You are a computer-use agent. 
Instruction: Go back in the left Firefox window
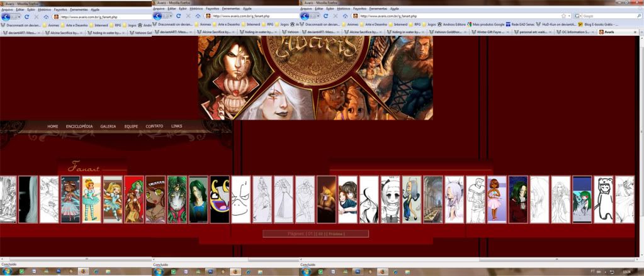click(x=5, y=17)
